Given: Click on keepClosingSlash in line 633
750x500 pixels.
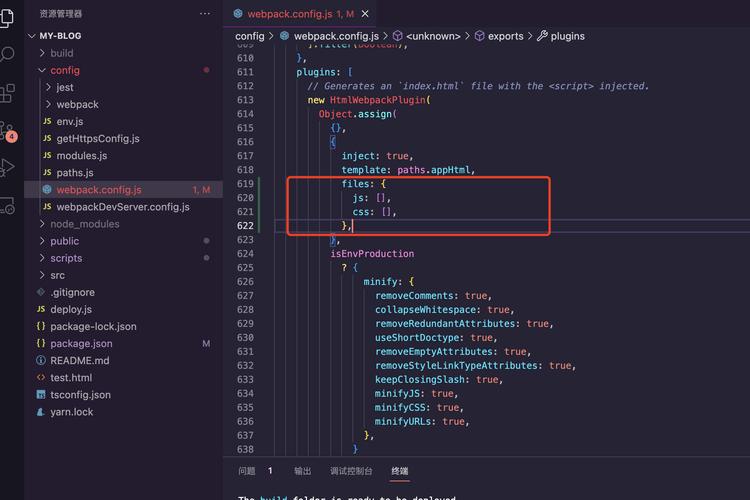Looking at the screenshot, I should (x=419, y=379).
